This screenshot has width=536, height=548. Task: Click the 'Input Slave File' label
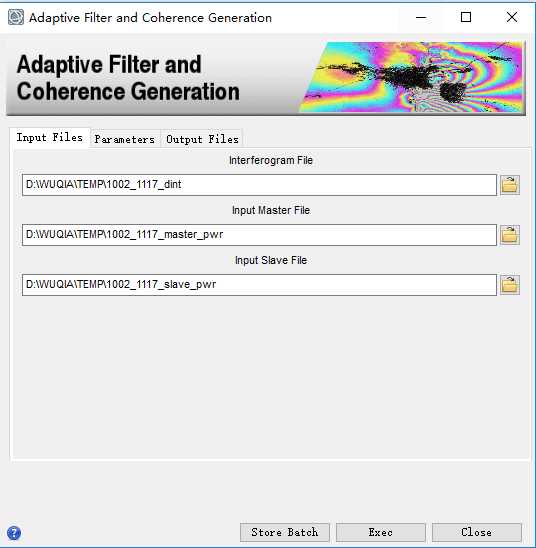point(271,260)
